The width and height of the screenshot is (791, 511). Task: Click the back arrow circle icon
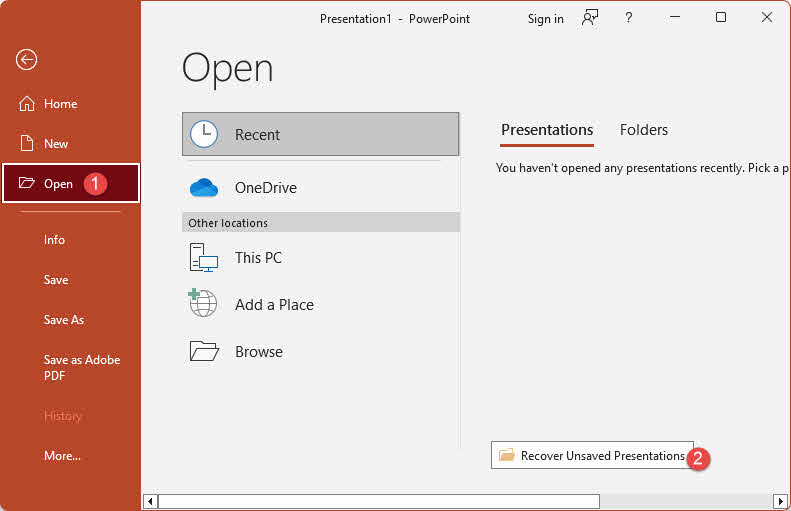(x=26, y=60)
